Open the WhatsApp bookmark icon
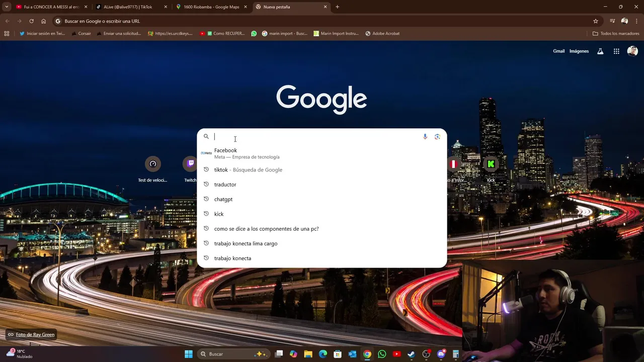This screenshot has height=362, width=644. click(254, 34)
